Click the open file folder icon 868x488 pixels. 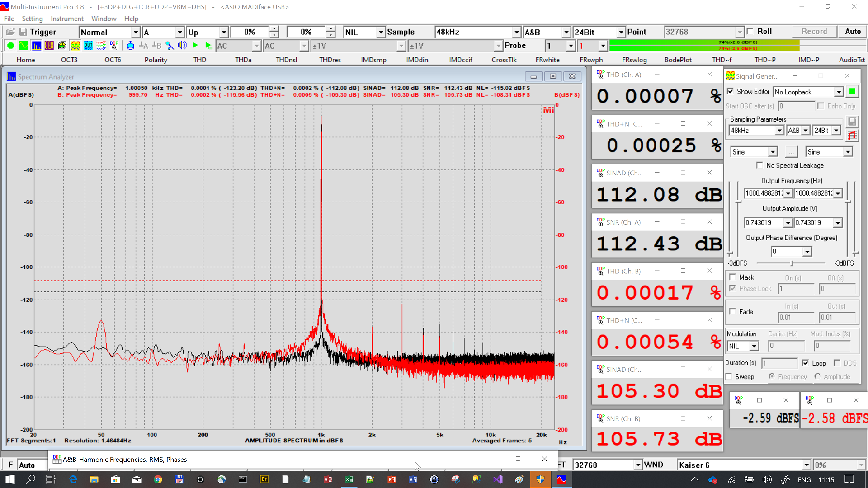coord(10,32)
